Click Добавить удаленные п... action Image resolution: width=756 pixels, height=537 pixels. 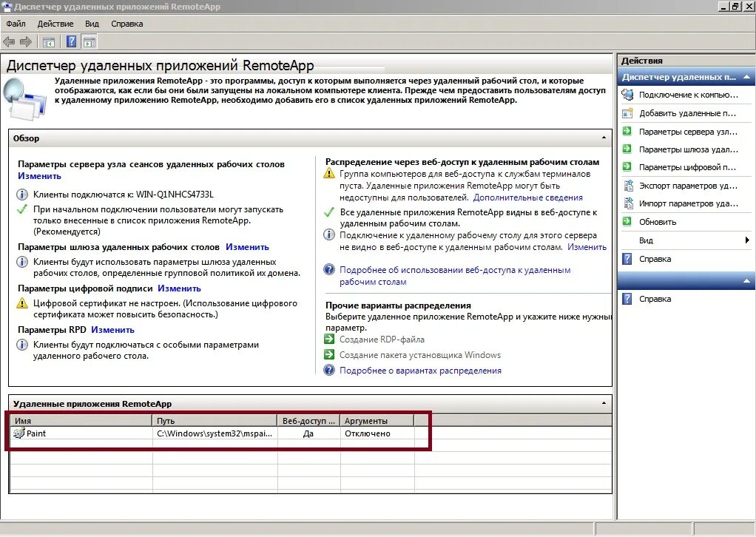pyautogui.click(x=687, y=113)
